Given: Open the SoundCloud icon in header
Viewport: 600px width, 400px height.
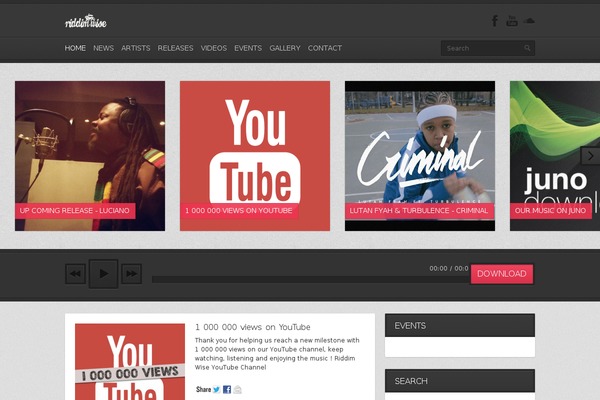Looking at the screenshot, I should [529, 20].
